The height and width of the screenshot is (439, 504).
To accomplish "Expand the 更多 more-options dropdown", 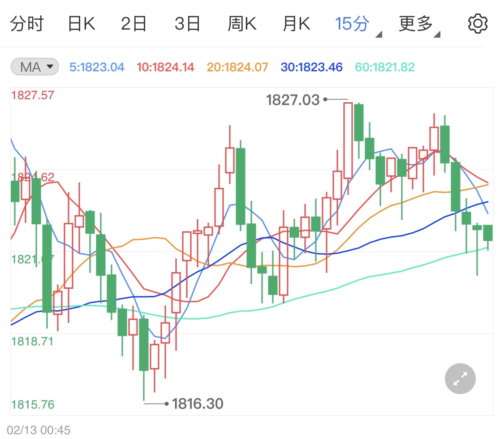I will [415, 23].
